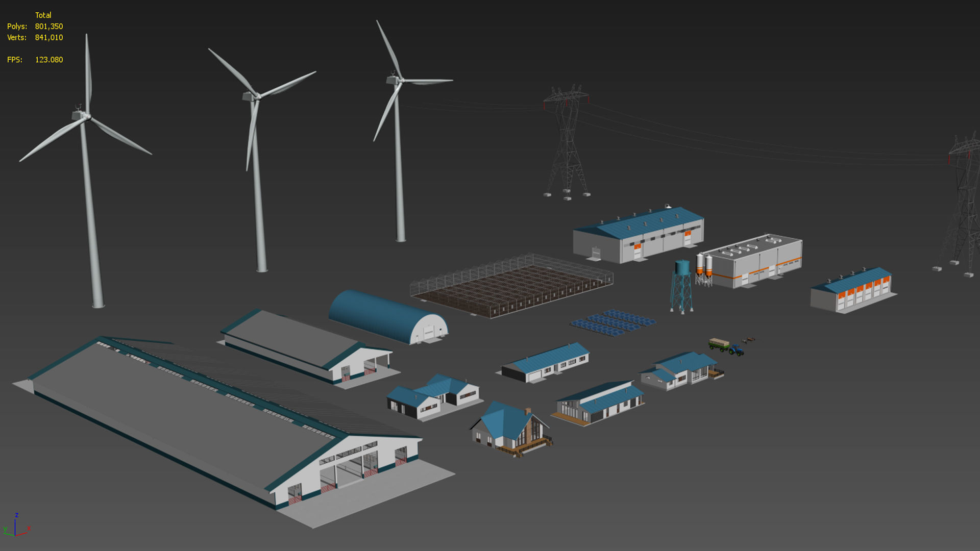This screenshot has height=551, width=980.
Task: Select the twin white silos
Action: [x=704, y=269]
